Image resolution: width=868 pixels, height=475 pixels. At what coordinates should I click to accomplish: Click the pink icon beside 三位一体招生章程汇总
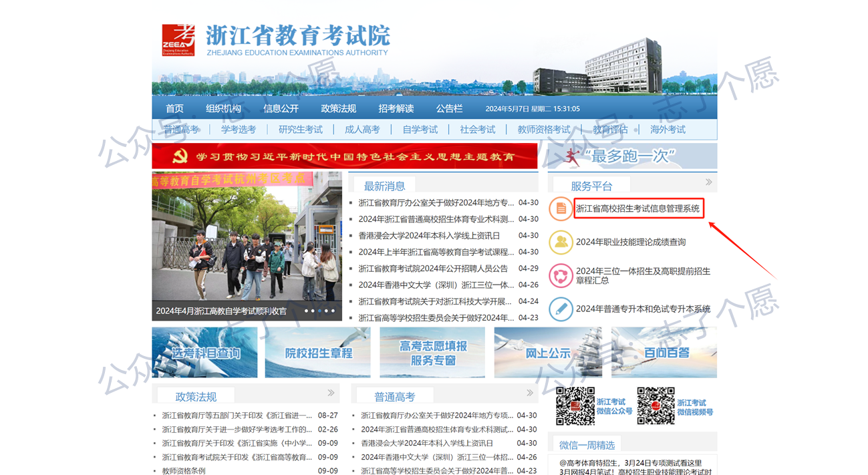click(x=561, y=275)
